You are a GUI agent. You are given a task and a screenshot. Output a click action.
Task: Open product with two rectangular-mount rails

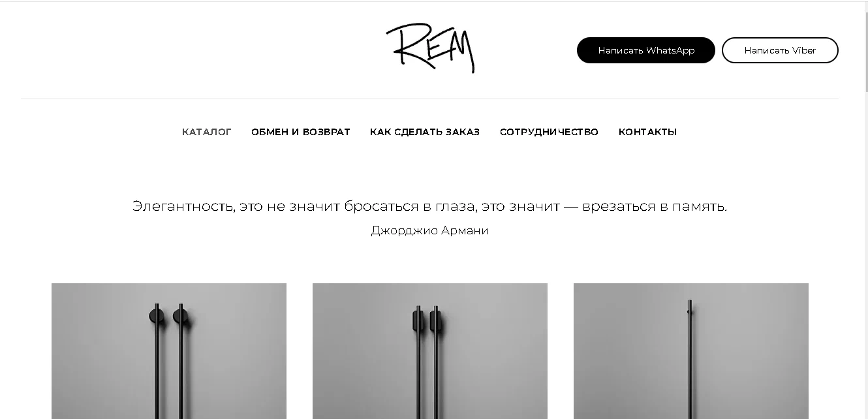(x=430, y=351)
